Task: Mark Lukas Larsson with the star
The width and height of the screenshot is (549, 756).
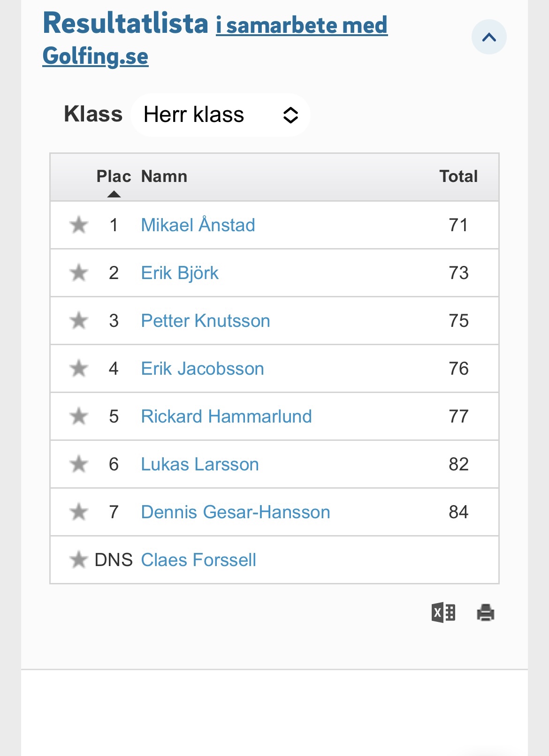Action: coord(79,464)
